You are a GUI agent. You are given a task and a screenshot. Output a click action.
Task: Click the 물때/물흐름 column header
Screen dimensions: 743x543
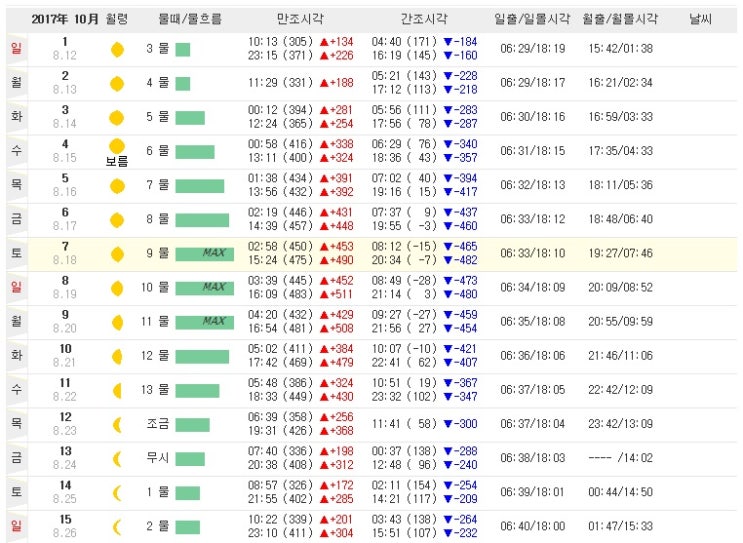[190, 19]
